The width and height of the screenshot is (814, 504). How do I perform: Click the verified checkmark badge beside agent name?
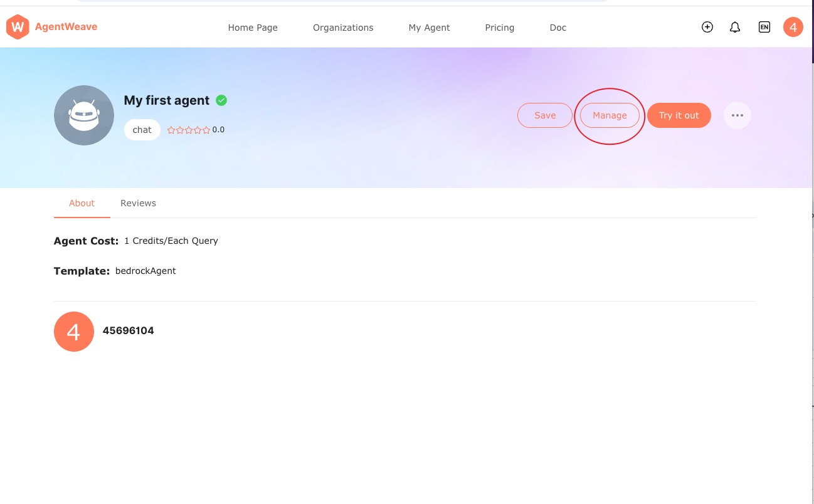click(x=221, y=100)
